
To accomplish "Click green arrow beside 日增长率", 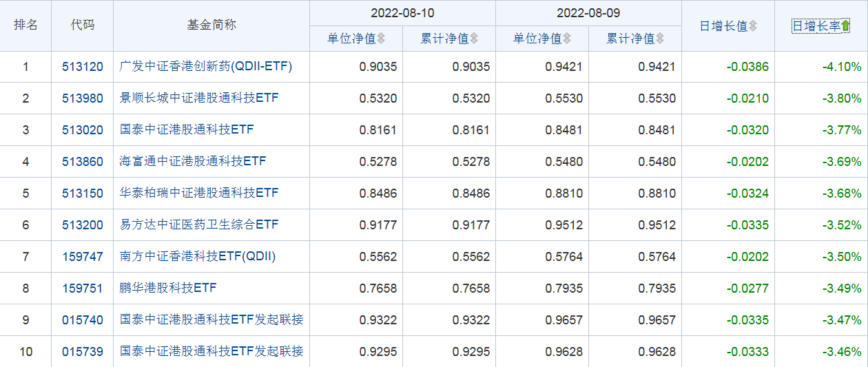I will [x=845, y=26].
